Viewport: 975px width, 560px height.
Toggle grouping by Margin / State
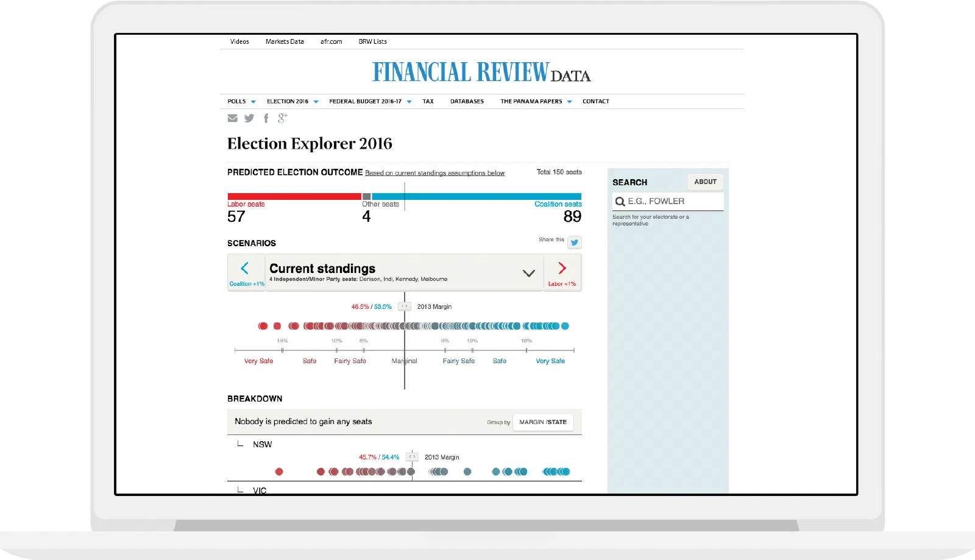pos(543,422)
